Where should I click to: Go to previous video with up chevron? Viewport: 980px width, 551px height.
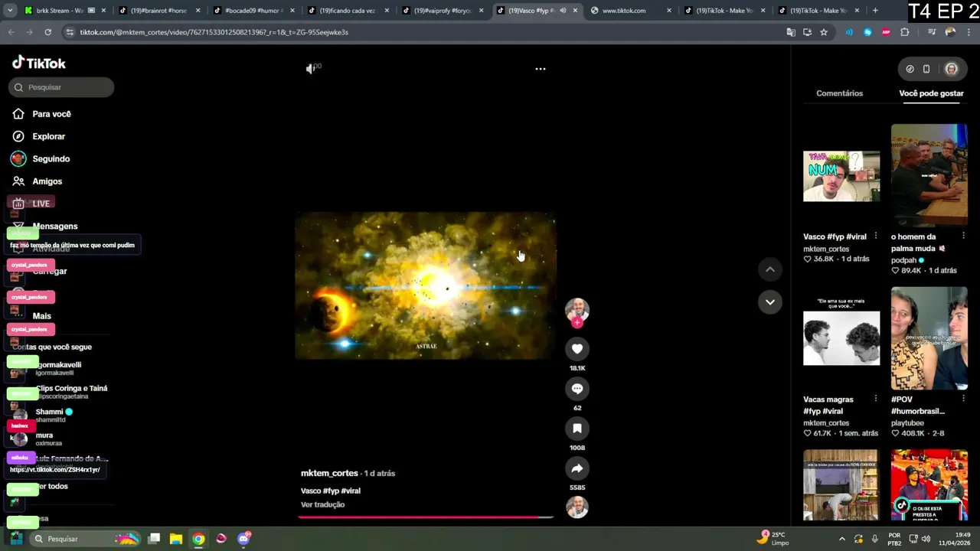[770, 269]
